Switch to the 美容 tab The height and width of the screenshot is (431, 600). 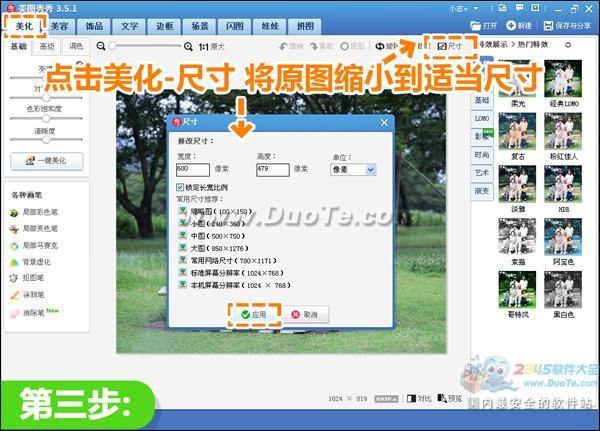coord(59,26)
